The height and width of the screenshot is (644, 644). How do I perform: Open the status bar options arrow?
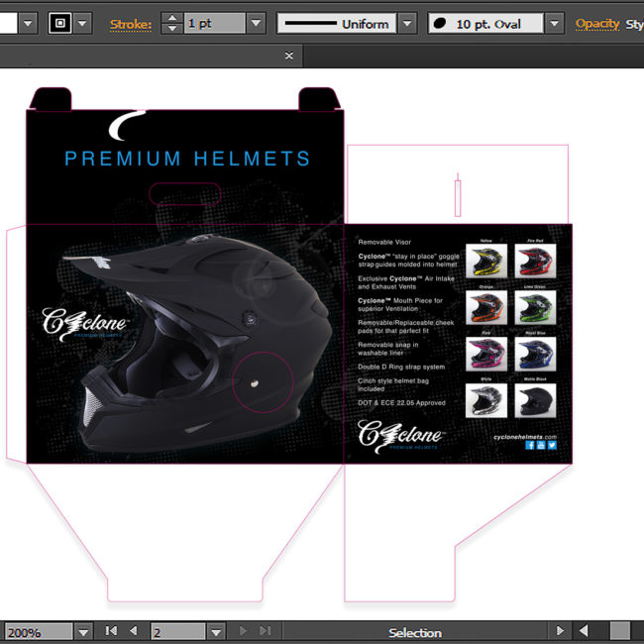point(560,631)
